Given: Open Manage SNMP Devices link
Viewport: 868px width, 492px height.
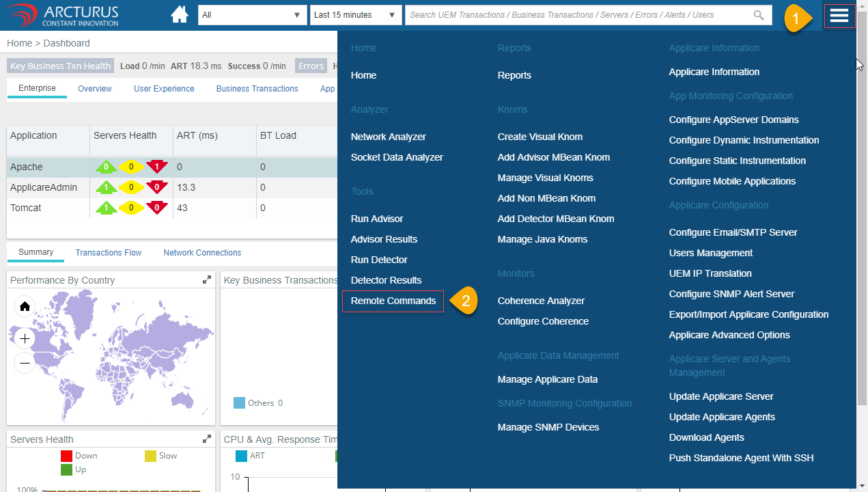Looking at the screenshot, I should (x=548, y=427).
